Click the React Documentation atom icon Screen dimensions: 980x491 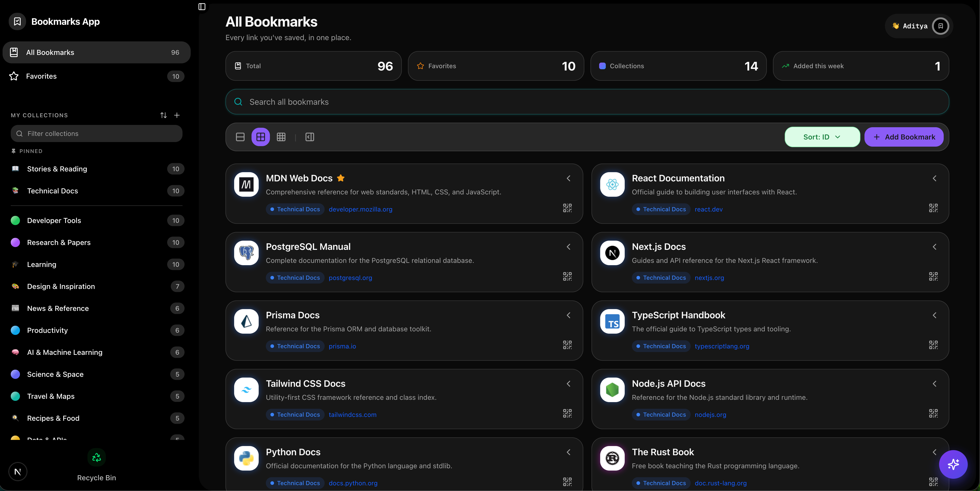tap(612, 184)
